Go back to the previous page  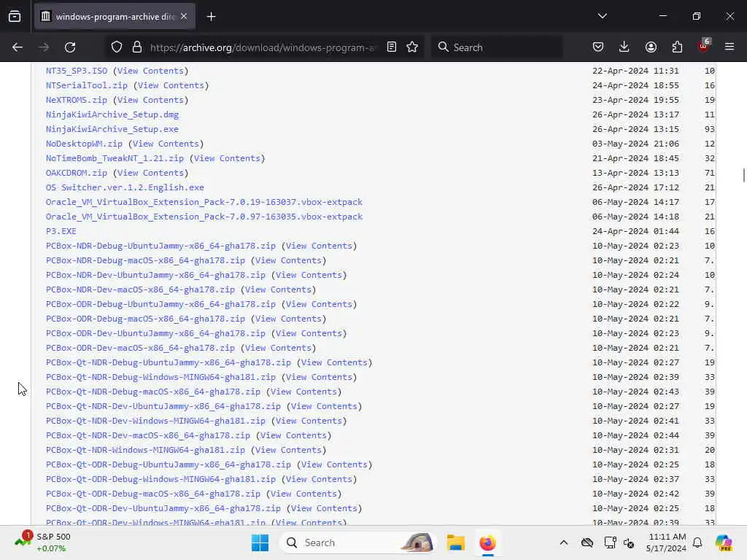tap(18, 47)
